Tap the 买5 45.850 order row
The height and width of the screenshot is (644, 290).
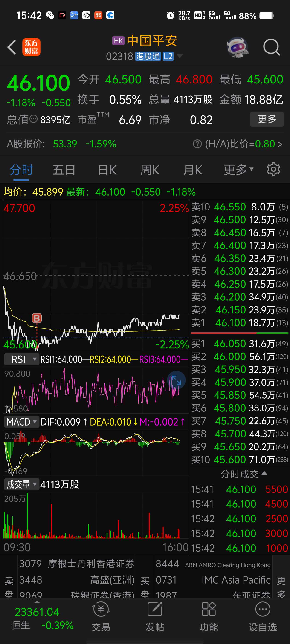coord(239,395)
